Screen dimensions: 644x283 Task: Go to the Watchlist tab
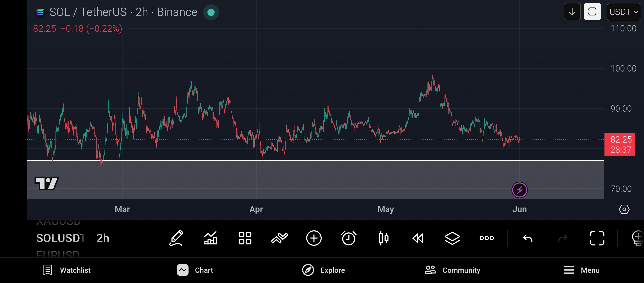pyautogui.click(x=67, y=270)
